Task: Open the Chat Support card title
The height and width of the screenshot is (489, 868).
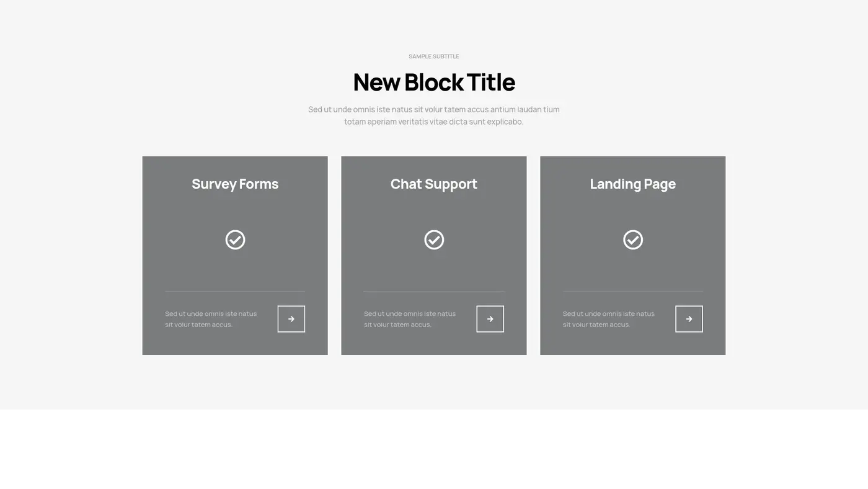Action: pyautogui.click(x=434, y=184)
